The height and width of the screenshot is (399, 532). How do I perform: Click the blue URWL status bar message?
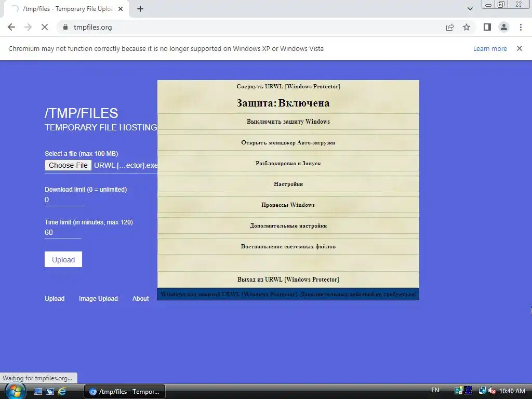pyautogui.click(x=288, y=294)
